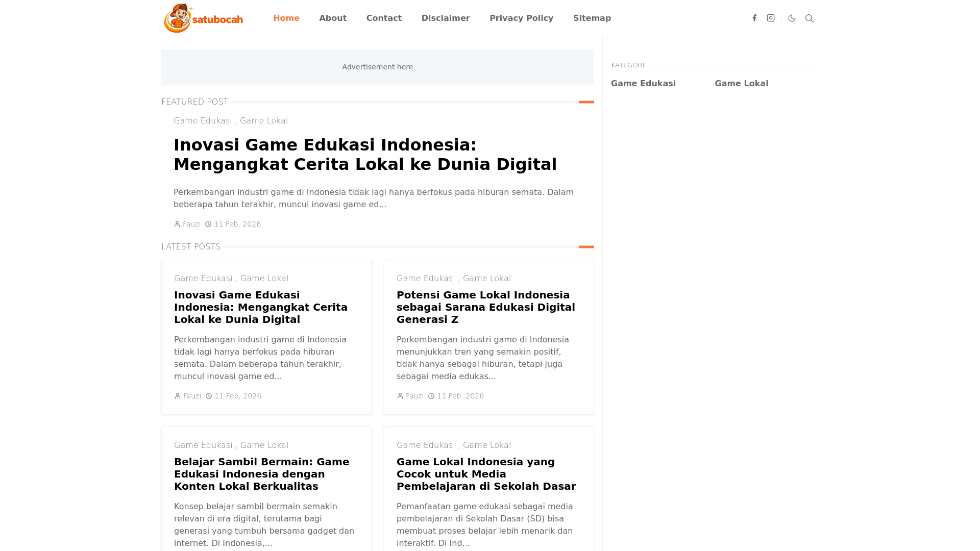The height and width of the screenshot is (551, 980).
Task: Click Game Edukasi tag on Game Lokal Indonesia yang Cocok card
Action: [x=426, y=445]
